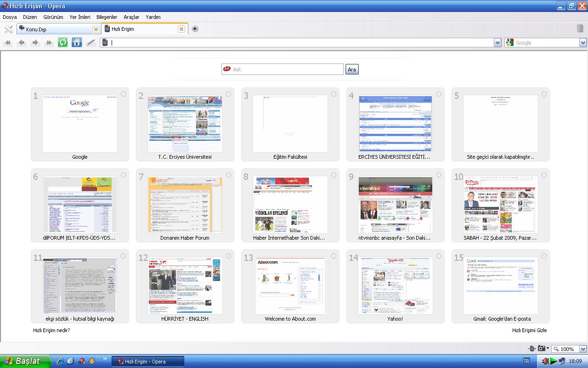Click the Ask search input field
The width and height of the screenshot is (588, 368).
[x=283, y=69]
